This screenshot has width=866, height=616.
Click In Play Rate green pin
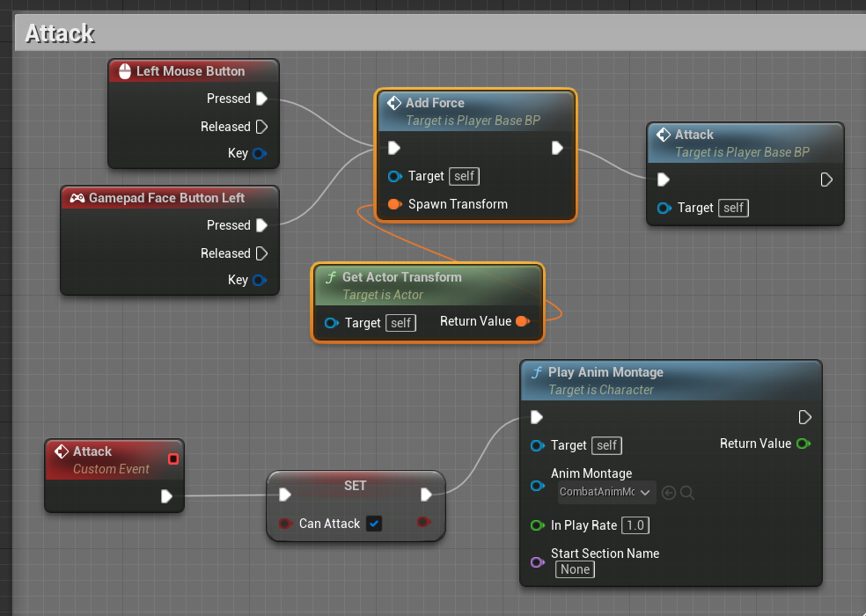click(538, 525)
